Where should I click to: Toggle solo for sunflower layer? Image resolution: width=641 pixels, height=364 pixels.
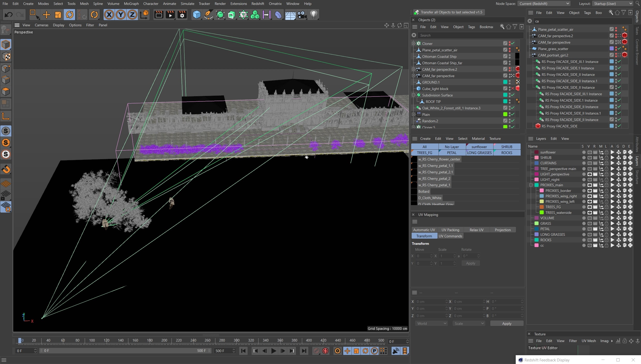[584, 152]
